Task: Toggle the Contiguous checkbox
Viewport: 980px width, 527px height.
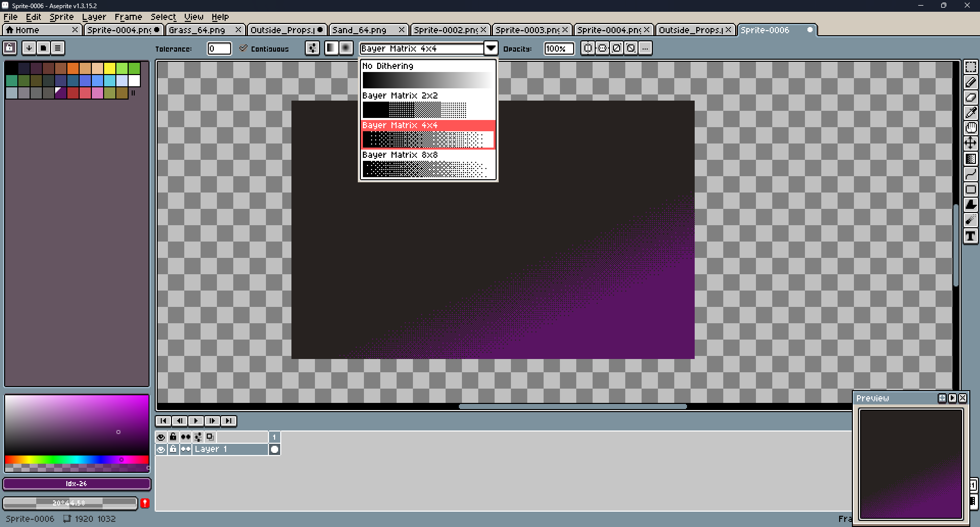Action: pos(243,49)
